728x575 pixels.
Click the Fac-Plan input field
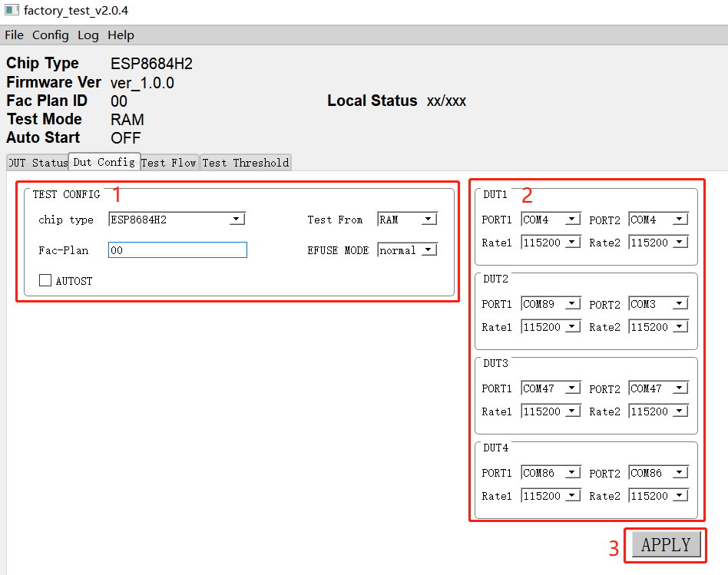point(177,249)
